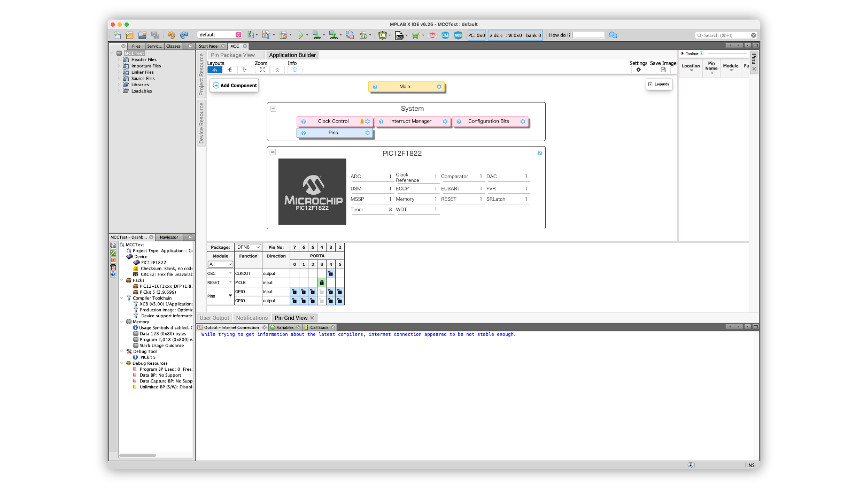Open the Package DFN8 dropdown
The width and height of the screenshot is (868, 489).
coord(249,247)
